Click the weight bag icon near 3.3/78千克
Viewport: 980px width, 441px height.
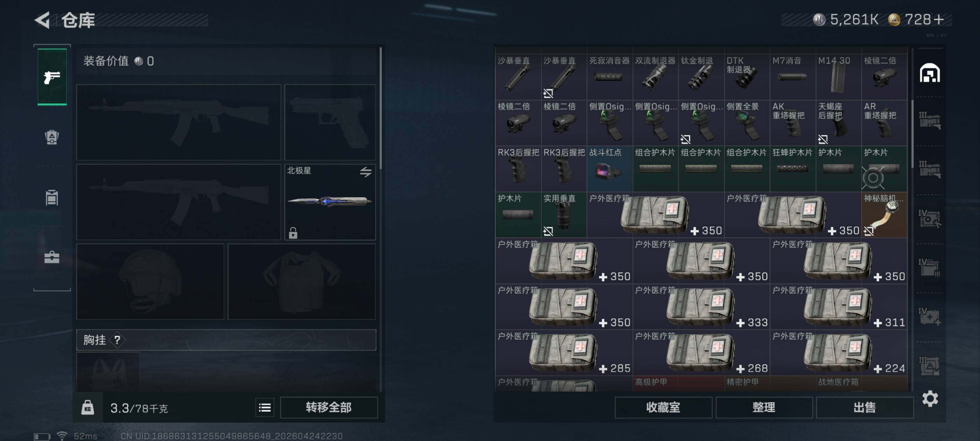(87, 407)
